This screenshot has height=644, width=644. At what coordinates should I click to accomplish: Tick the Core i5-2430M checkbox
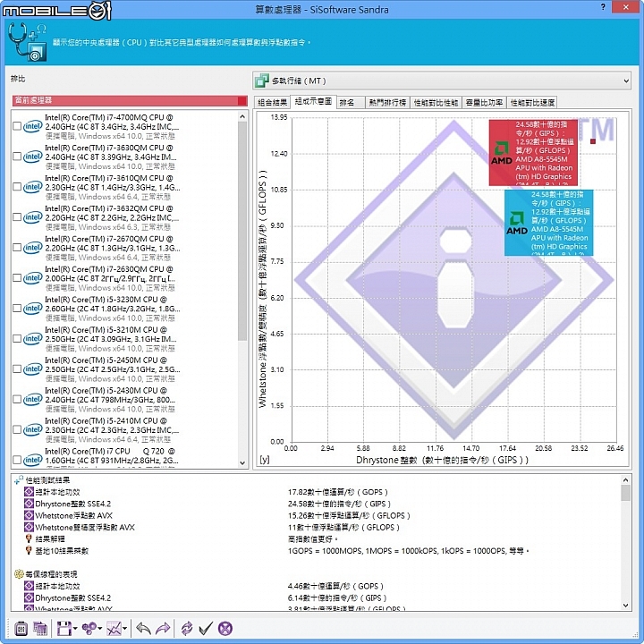point(17,400)
